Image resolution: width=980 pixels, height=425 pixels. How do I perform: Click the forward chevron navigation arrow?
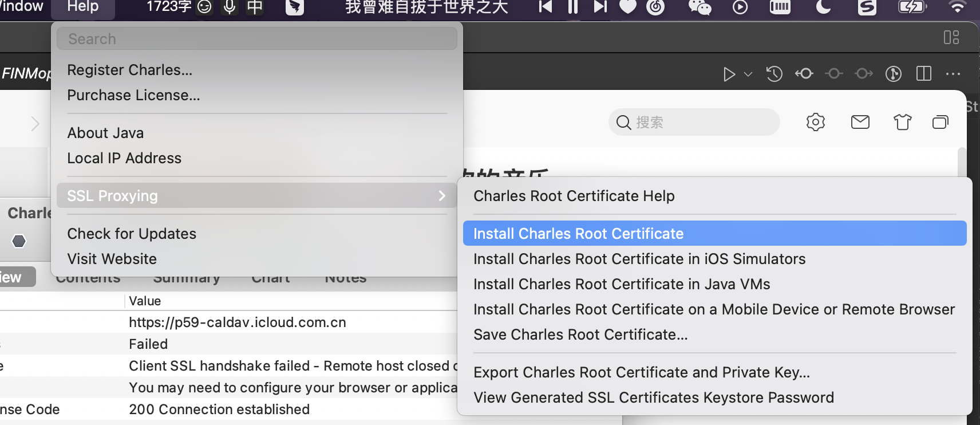pyautogui.click(x=35, y=124)
